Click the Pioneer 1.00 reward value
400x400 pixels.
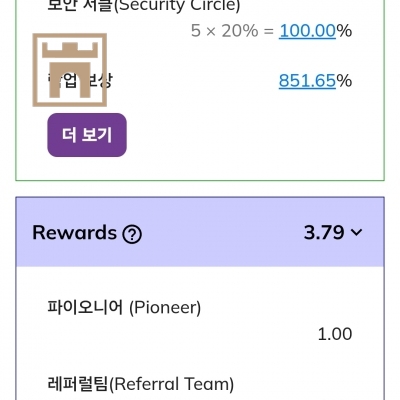[x=335, y=334]
